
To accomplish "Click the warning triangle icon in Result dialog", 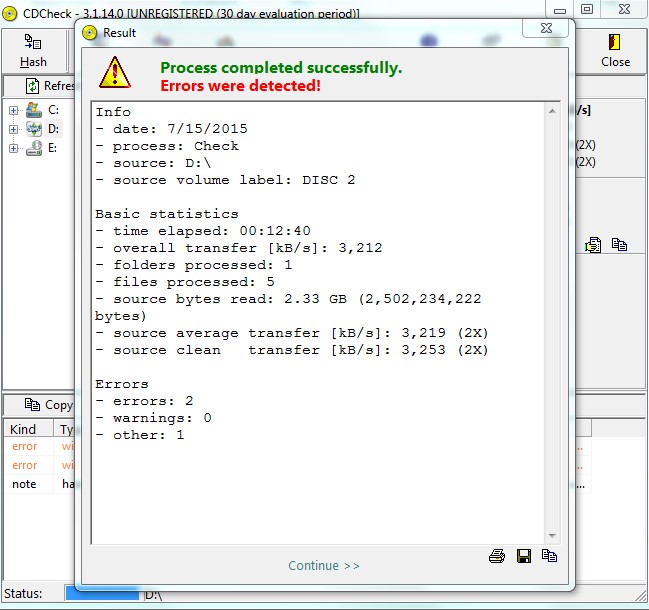I will [115, 73].
